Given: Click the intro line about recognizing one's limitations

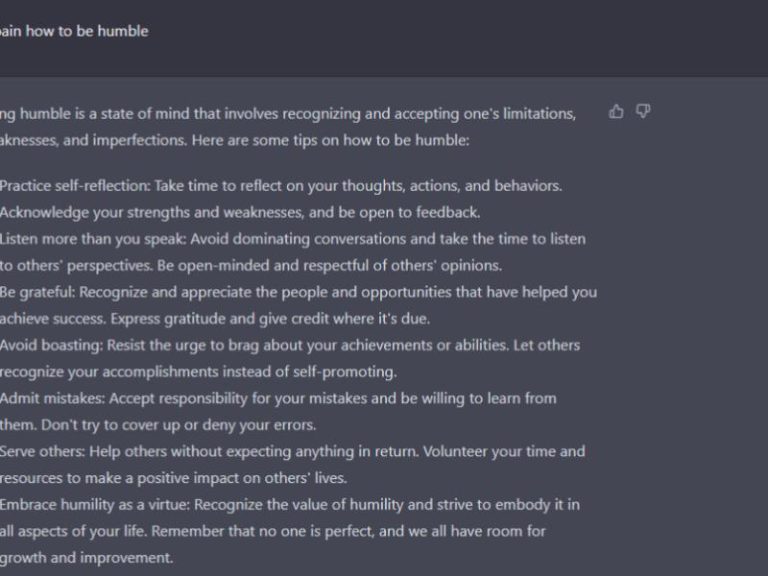Looking at the screenshot, I should click(288, 114).
